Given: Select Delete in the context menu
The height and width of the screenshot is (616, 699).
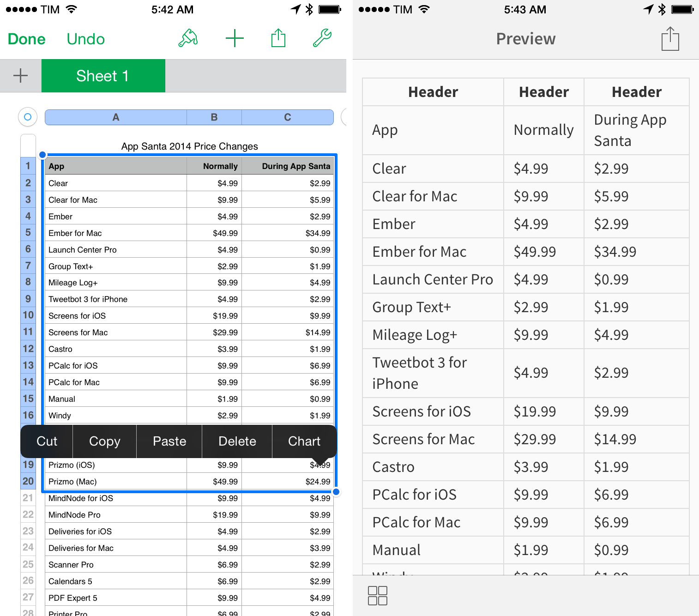Looking at the screenshot, I should pyautogui.click(x=237, y=441).
